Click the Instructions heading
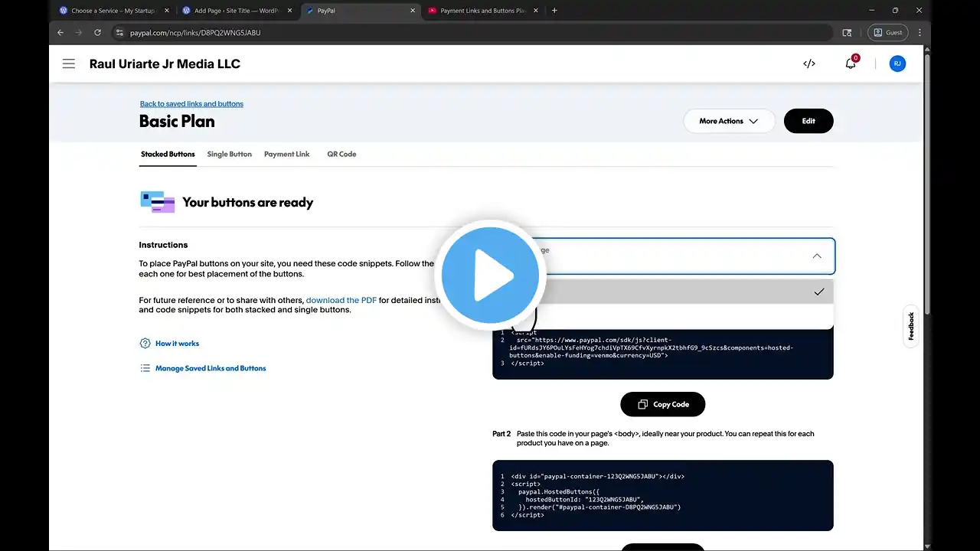 coord(163,245)
